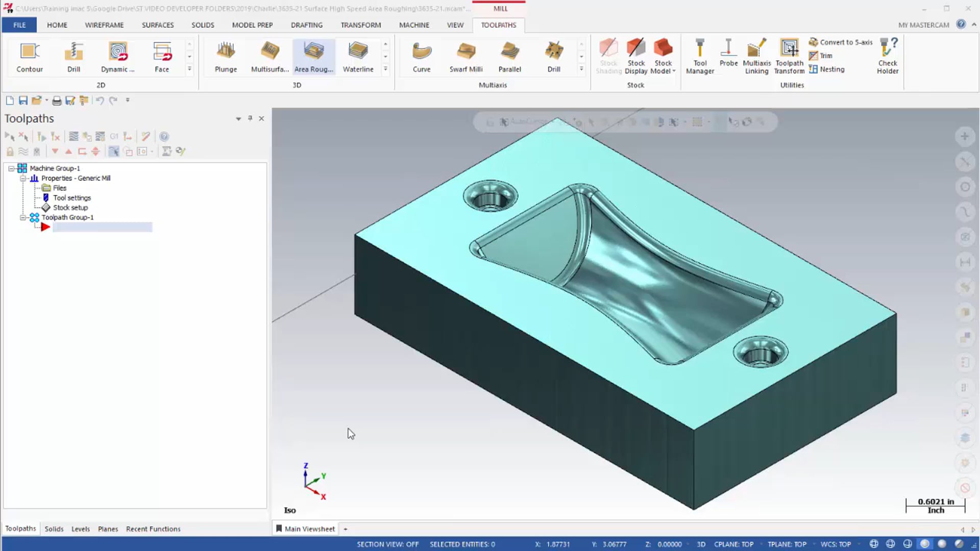The height and width of the screenshot is (551, 980).
Task: Click the Toolpath Transform utility
Action: [x=789, y=55]
